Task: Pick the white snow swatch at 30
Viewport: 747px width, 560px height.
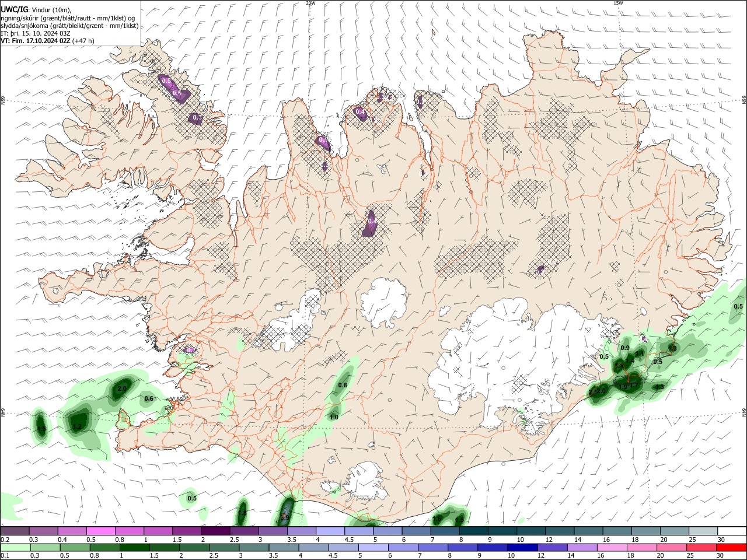Action: 732,531
